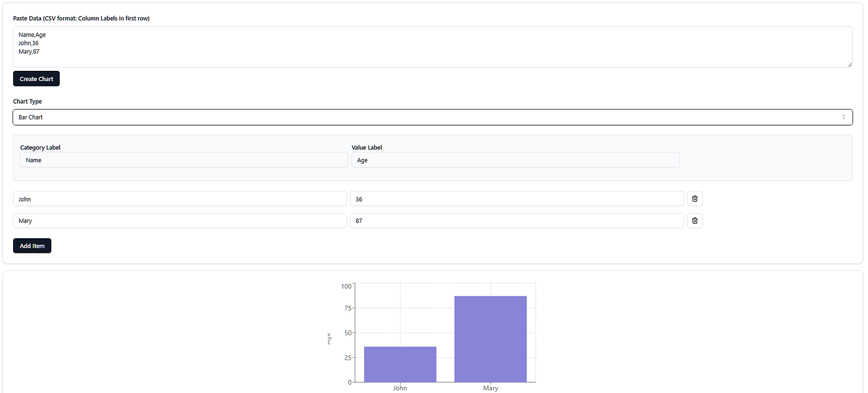Open the Chart Type dropdown
Screen dimensions: 868x393
tap(433, 117)
